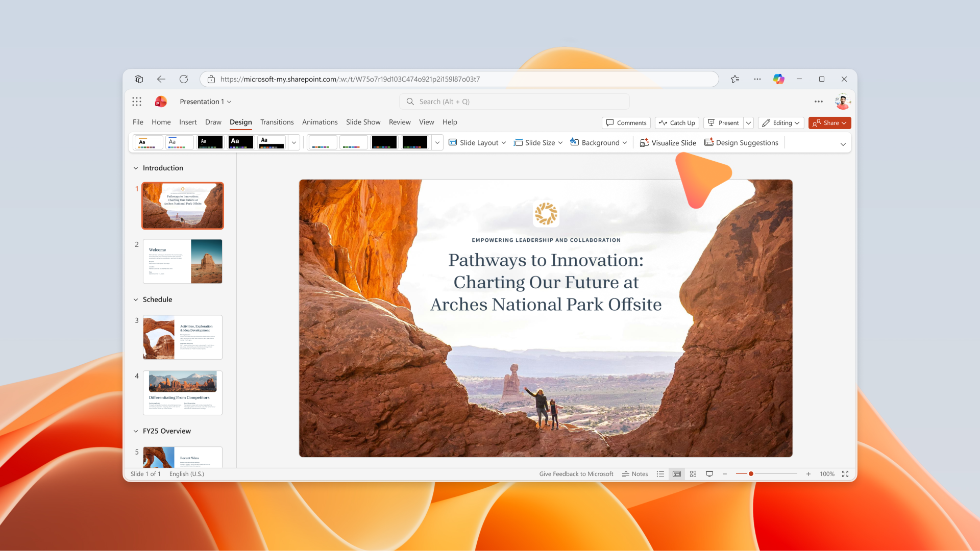The image size is (980, 551).
Task: Open the Copilot icon in browser bar
Action: click(x=778, y=79)
